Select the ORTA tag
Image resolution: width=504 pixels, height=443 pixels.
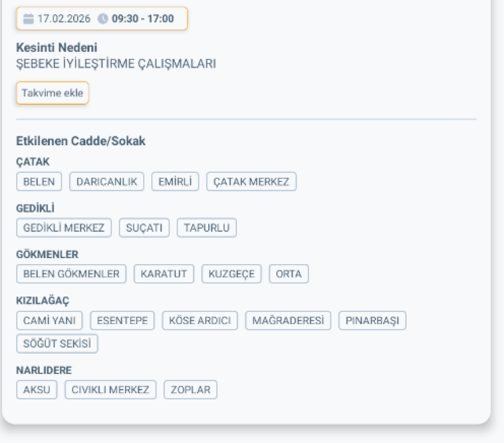click(289, 274)
